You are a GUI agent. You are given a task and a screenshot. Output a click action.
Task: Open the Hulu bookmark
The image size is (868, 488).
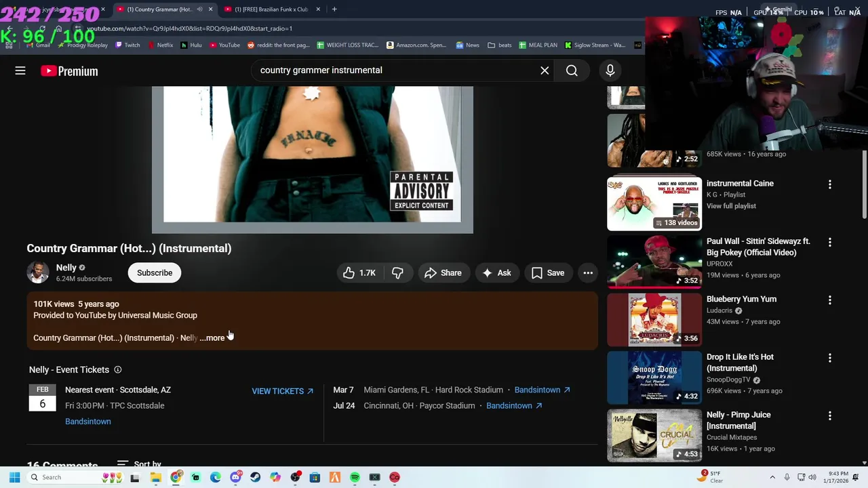[x=191, y=45]
